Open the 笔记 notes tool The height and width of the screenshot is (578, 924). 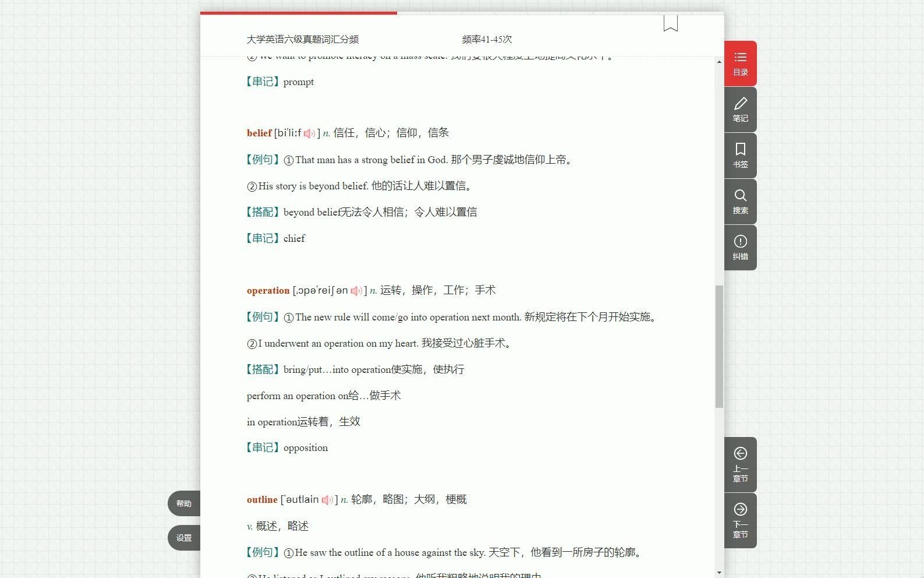[x=740, y=110]
